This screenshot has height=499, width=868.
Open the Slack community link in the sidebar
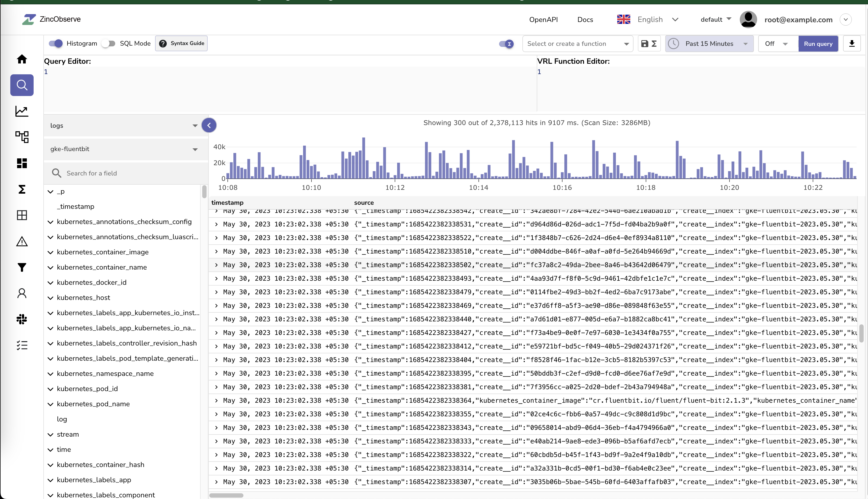coord(22,319)
